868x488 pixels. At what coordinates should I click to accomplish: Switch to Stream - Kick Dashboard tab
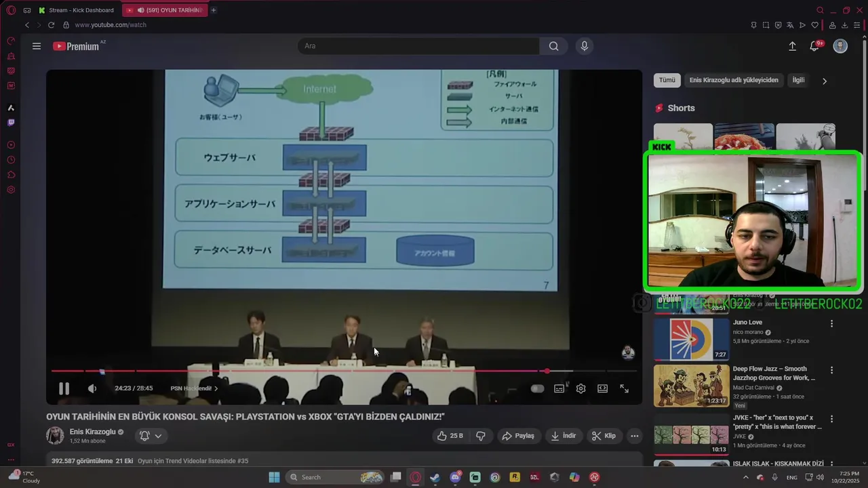pos(76,10)
